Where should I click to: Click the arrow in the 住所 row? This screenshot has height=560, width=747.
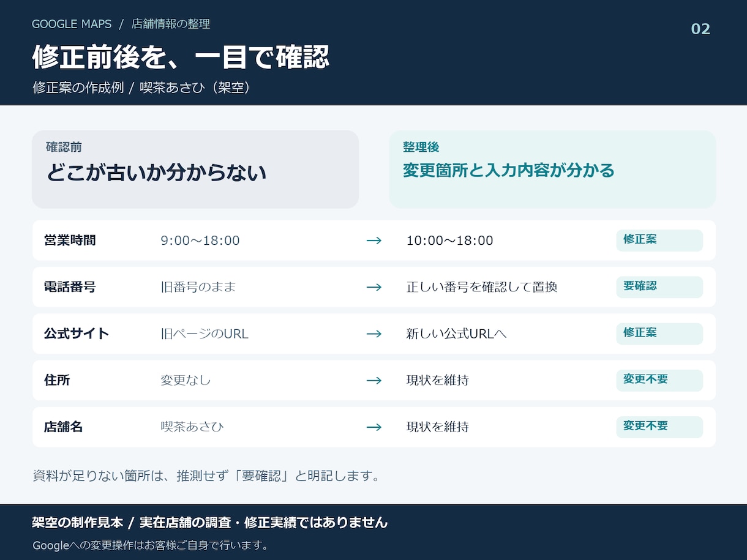tap(374, 380)
